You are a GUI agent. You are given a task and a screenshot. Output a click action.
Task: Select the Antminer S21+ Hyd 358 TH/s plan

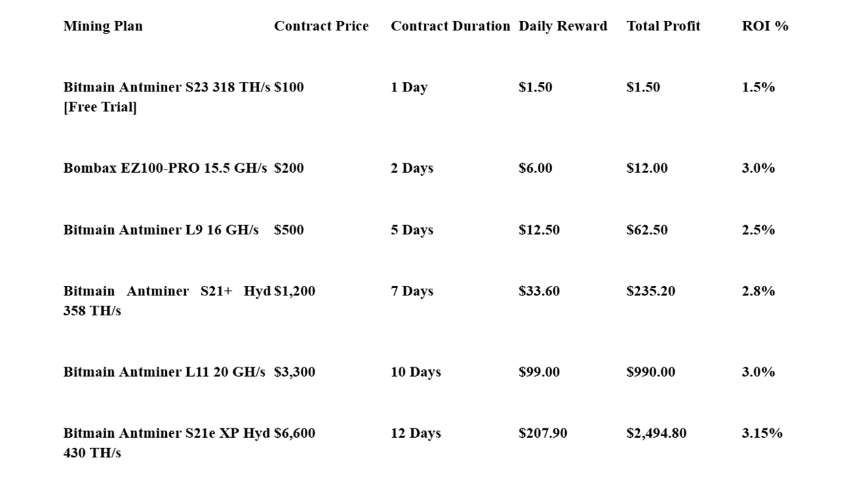[x=166, y=300]
